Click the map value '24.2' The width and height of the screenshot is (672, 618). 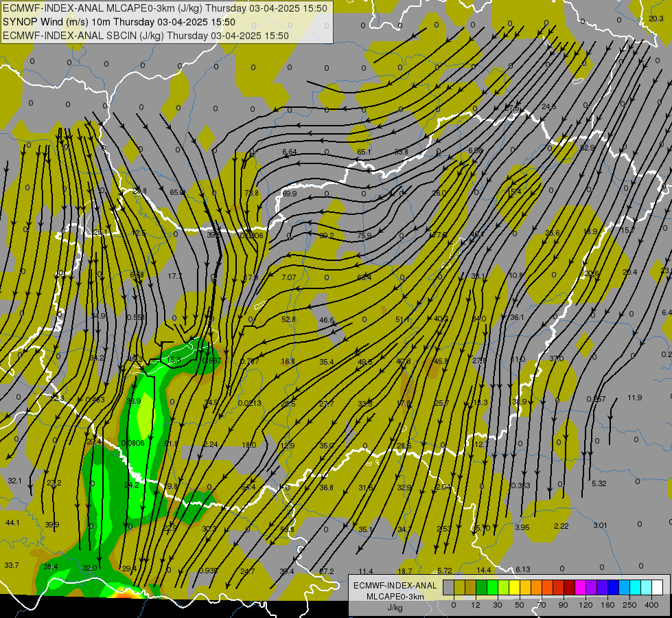[x=132, y=485]
